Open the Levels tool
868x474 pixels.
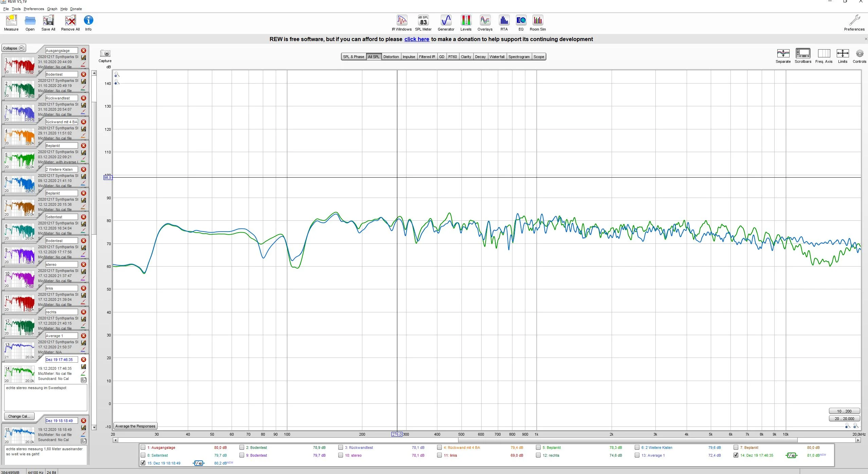pos(466,23)
